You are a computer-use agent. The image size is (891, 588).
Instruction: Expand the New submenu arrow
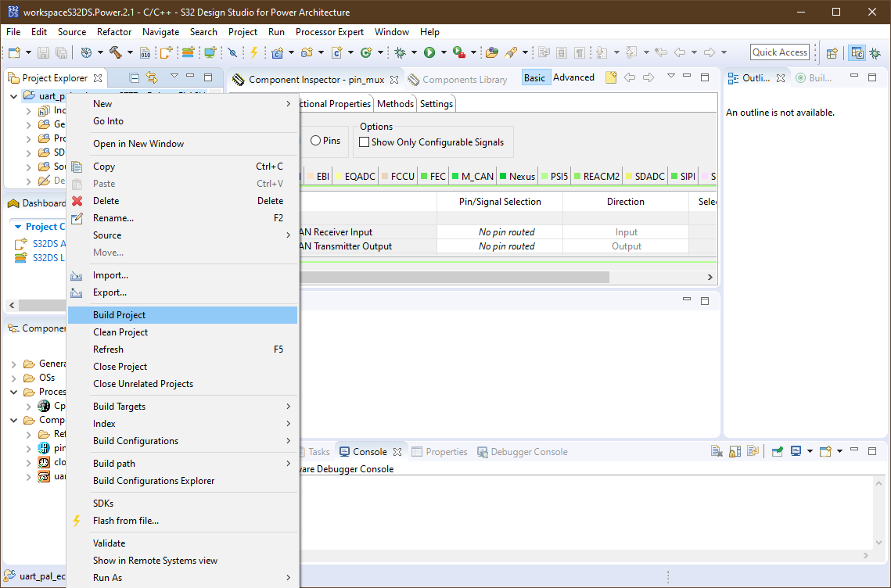pos(288,104)
